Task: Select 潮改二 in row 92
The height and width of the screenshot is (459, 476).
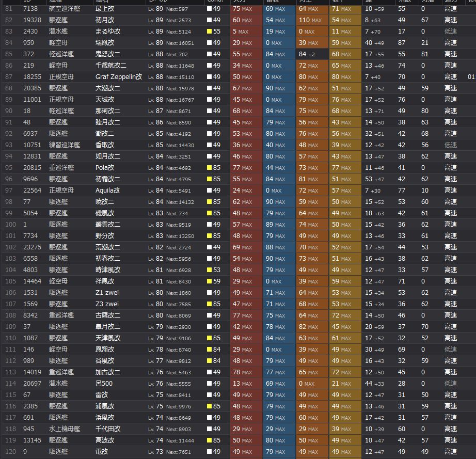Action: coord(105,134)
